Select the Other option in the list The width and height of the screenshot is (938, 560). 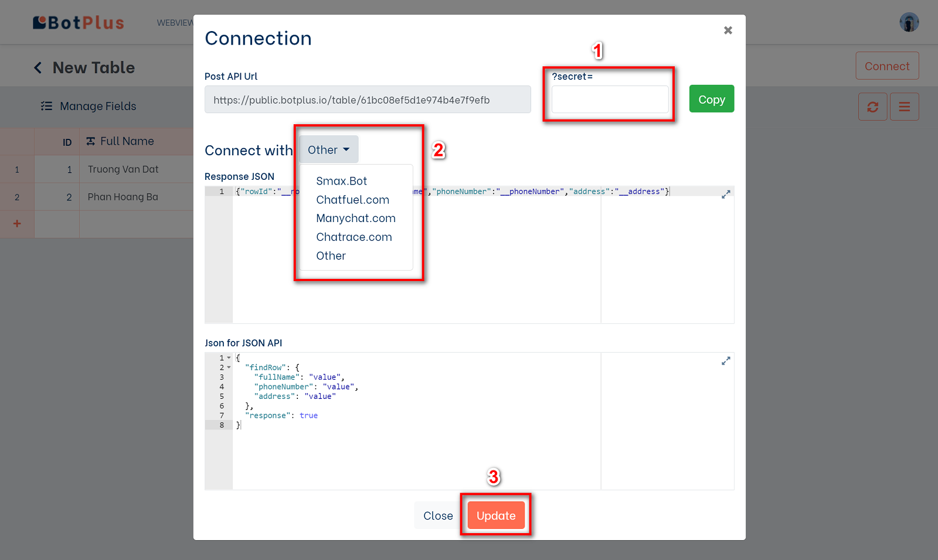point(331,256)
